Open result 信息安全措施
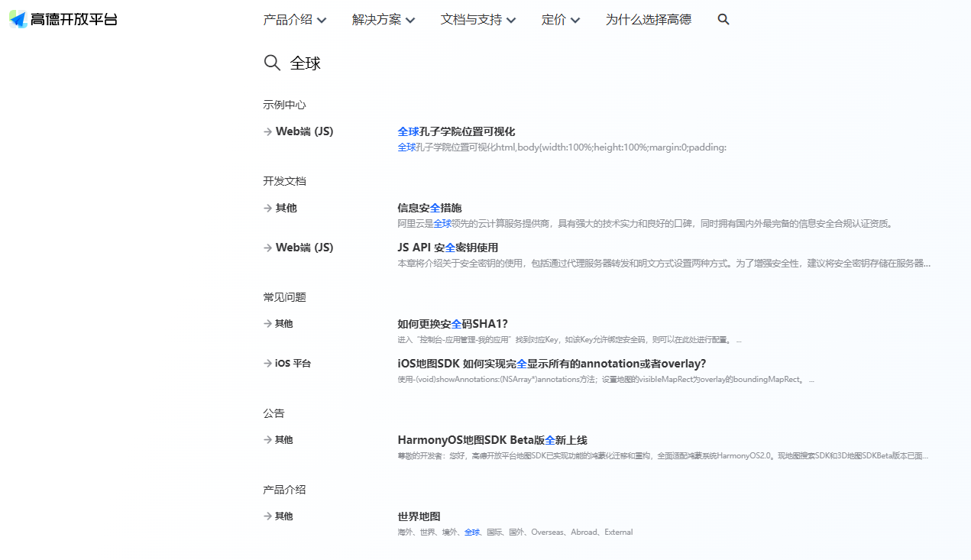This screenshot has height=560, width=971. [429, 208]
